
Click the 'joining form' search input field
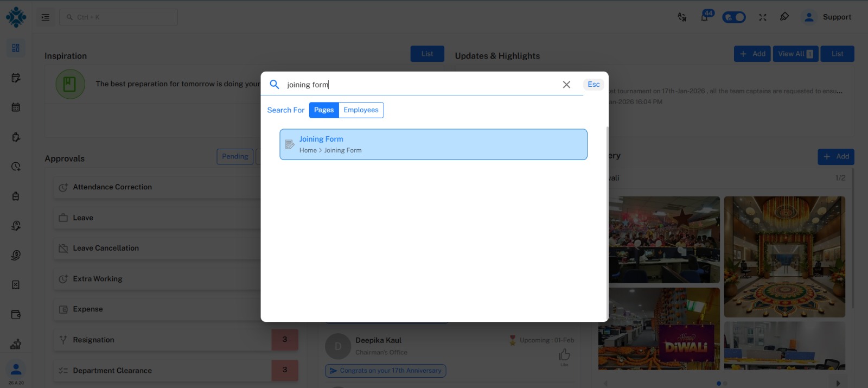[422, 85]
